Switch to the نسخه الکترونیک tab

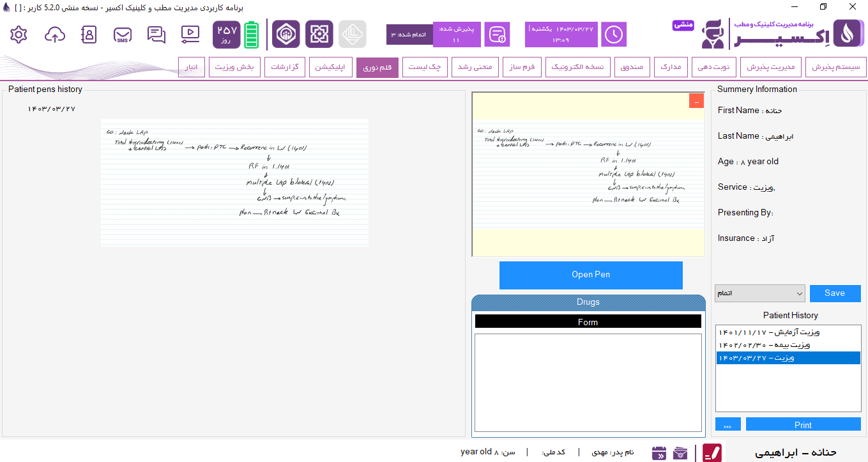coord(577,67)
